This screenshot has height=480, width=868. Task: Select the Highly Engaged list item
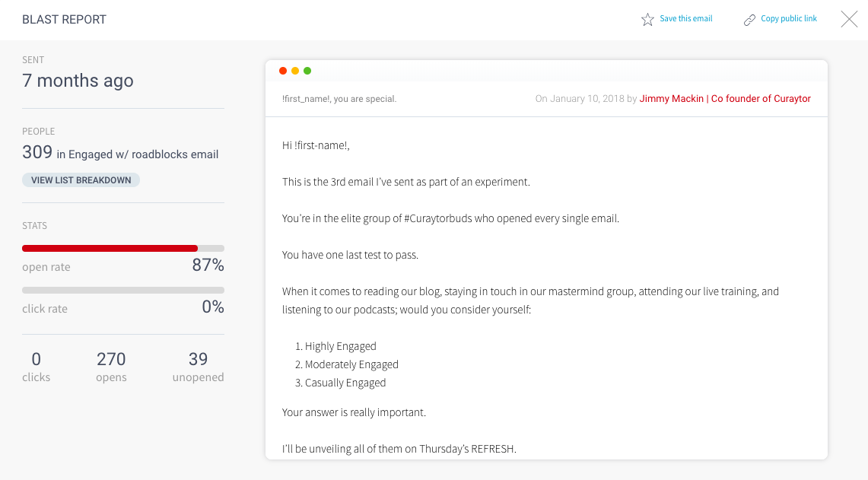click(x=335, y=346)
